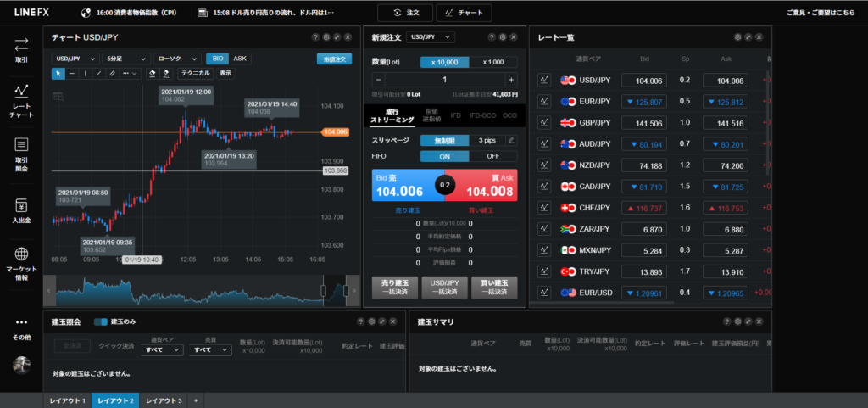
Task: Open the ローソク chart type dropdown
Action: coord(178,59)
